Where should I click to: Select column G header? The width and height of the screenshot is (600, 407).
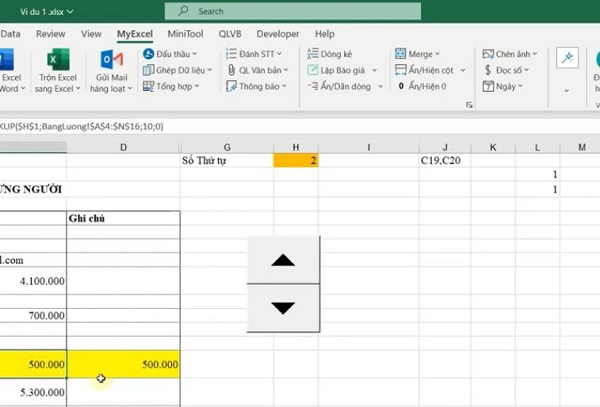[227, 147]
